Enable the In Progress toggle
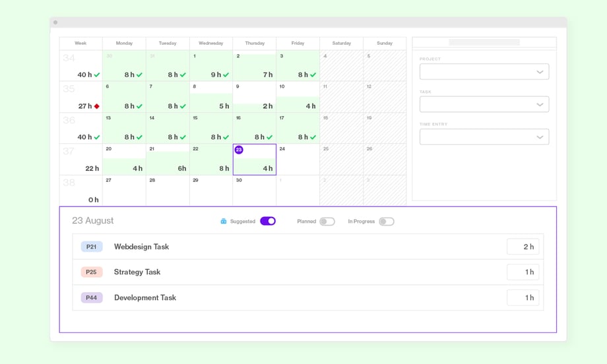The height and width of the screenshot is (364, 607). (387, 222)
